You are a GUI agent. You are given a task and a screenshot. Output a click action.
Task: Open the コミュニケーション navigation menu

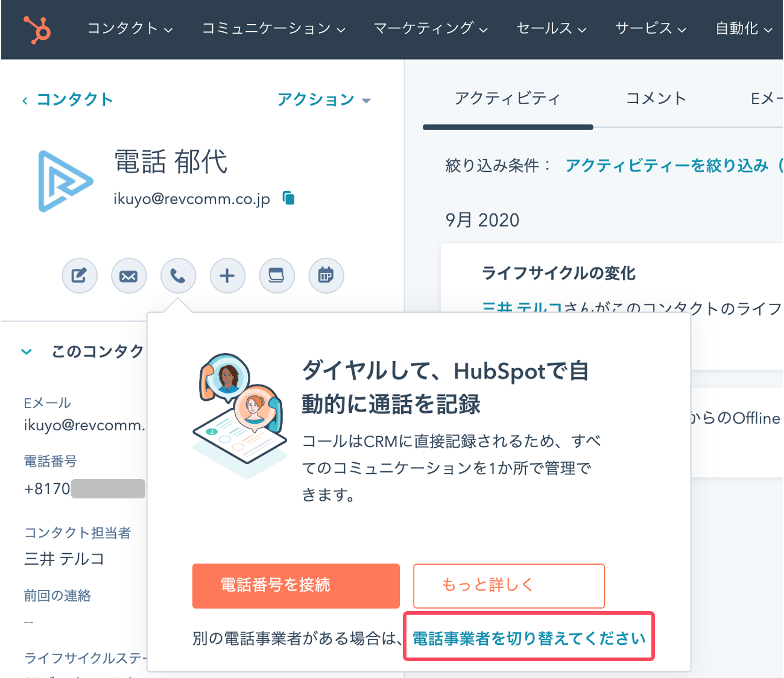pos(273,28)
